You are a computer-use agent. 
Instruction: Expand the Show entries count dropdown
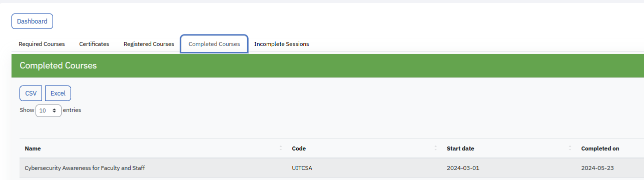(49, 110)
